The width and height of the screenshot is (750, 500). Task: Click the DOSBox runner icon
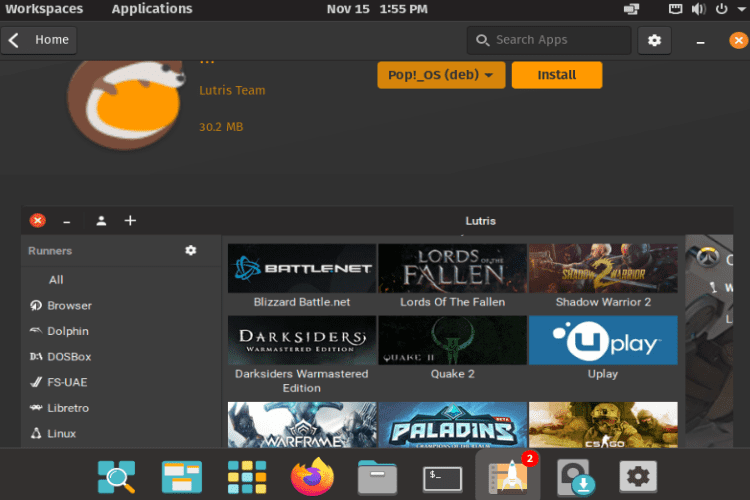36,356
